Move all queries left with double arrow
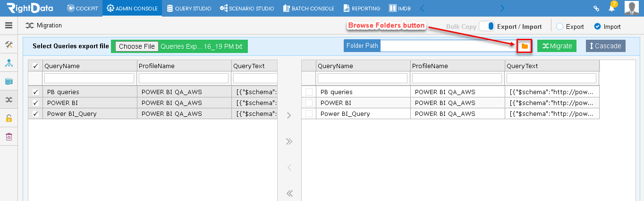Image resolution: width=644 pixels, height=201 pixels. (289, 193)
